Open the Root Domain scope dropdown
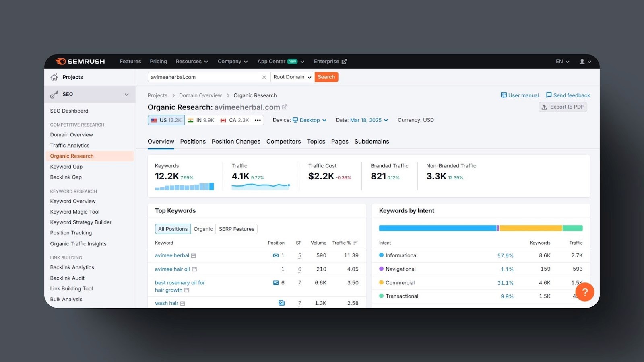The width and height of the screenshot is (644, 362). [x=293, y=77]
